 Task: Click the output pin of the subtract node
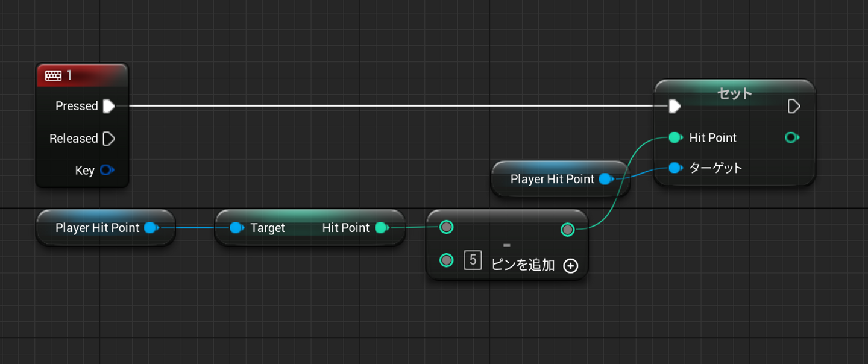click(567, 229)
